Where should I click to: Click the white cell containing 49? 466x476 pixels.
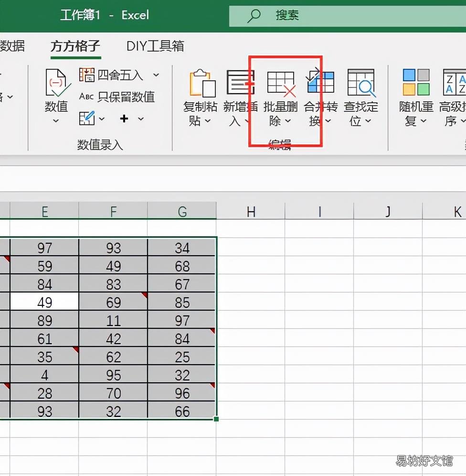point(44,301)
